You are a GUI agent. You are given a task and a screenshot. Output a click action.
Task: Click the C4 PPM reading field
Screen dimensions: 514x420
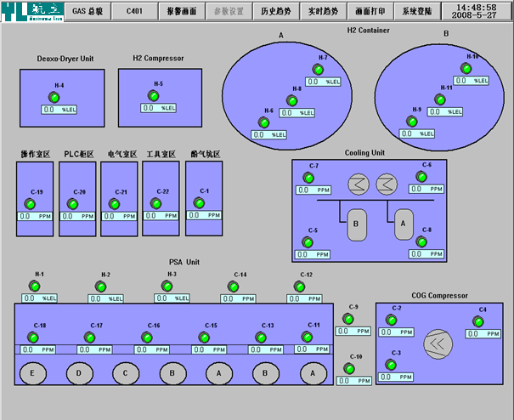(481, 334)
